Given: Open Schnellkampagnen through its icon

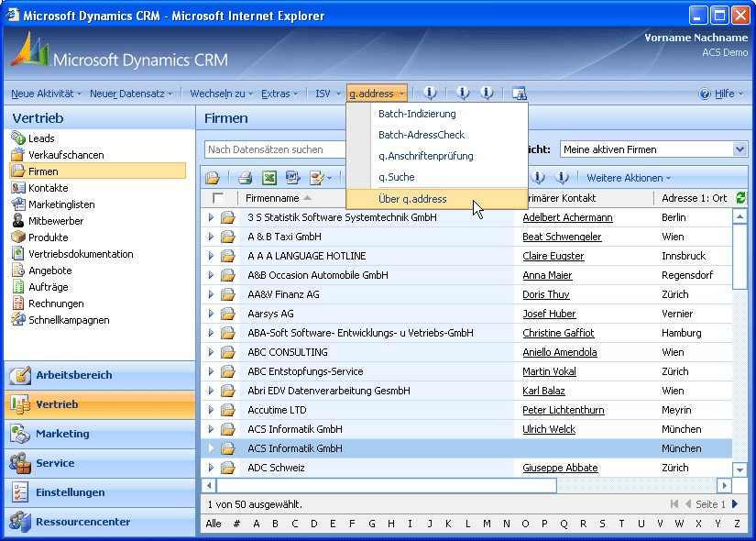Looking at the screenshot, I should click(x=18, y=319).
